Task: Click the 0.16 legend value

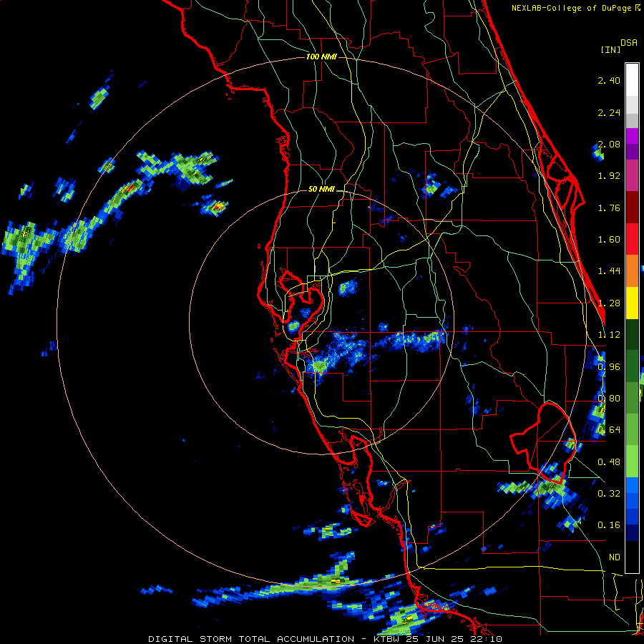Action: [609, 525]
